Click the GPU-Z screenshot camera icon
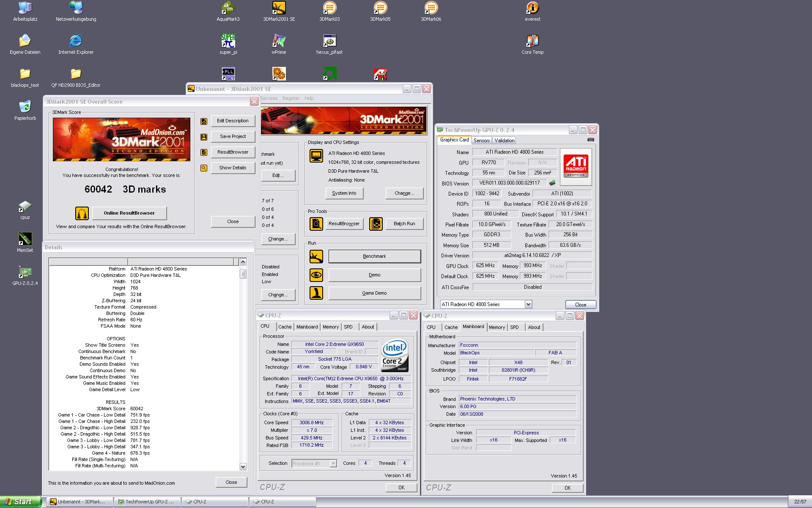The image size is (812, 508). coord(591,140)
